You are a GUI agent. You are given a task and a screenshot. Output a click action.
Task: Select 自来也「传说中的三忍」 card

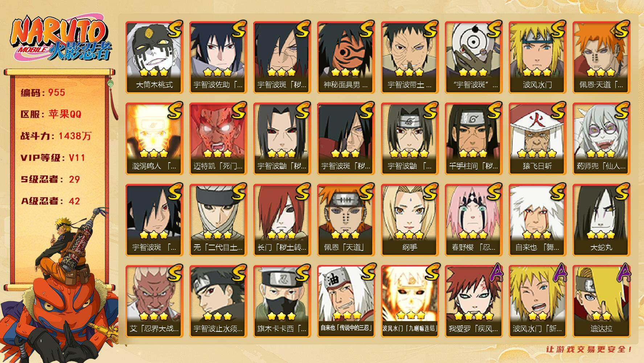346,301
